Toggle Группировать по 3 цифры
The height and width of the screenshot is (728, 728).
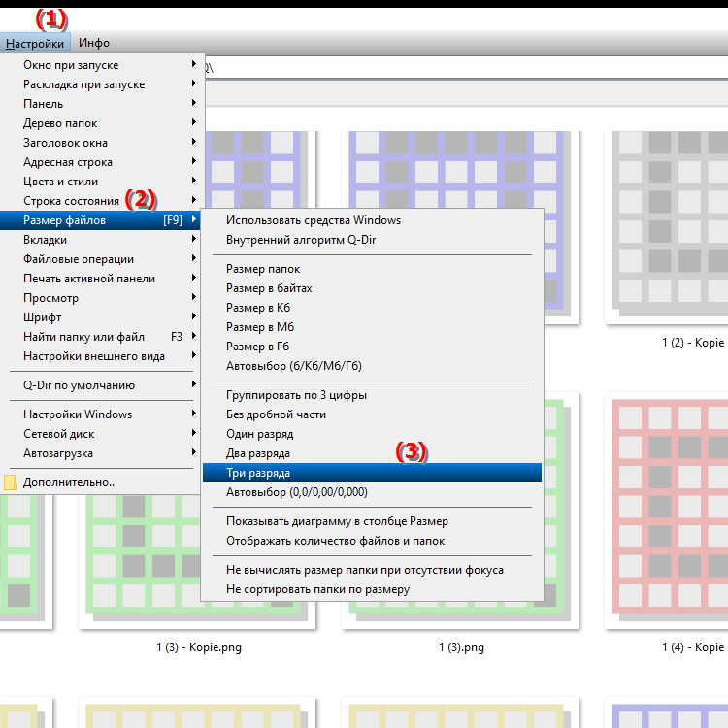[x=296, y=395]
